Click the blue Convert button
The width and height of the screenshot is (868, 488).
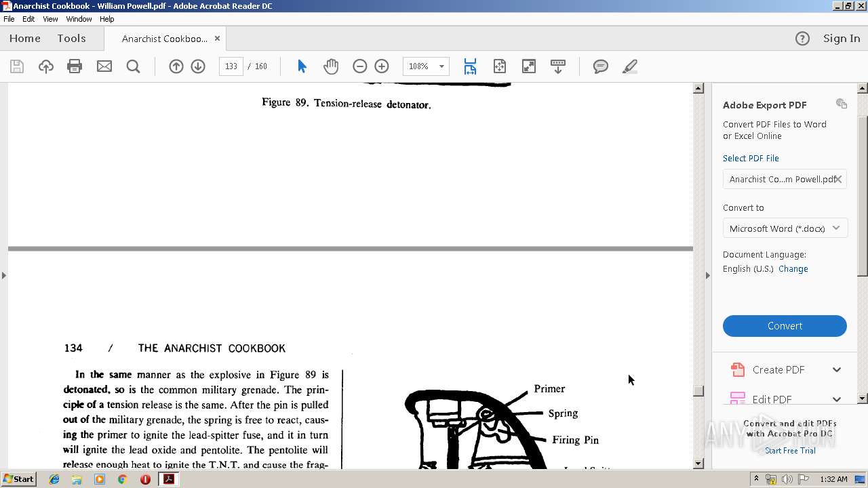coord(785,326)
